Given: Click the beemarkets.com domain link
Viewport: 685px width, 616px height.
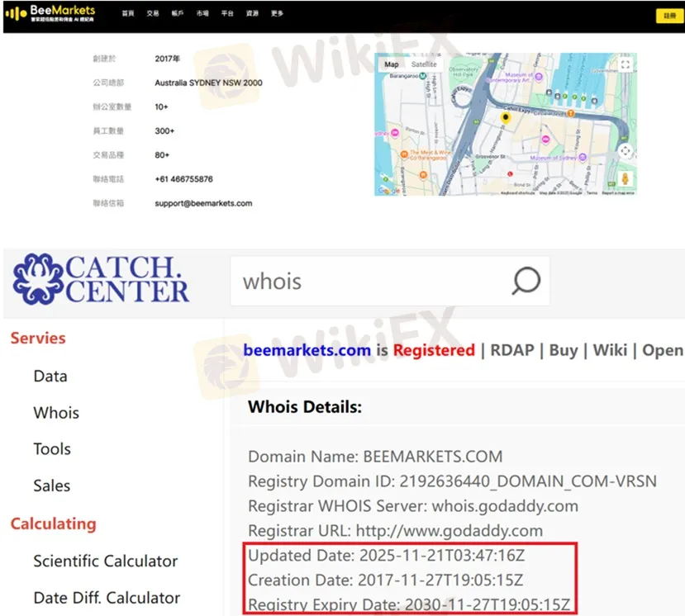Looking at the screenshot, I should [x=307, y=350].
